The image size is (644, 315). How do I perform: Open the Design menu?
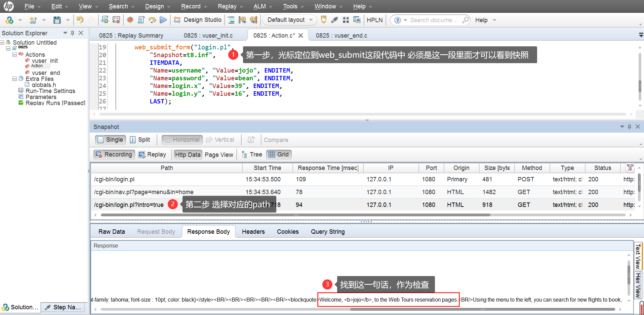coord(158,6)
